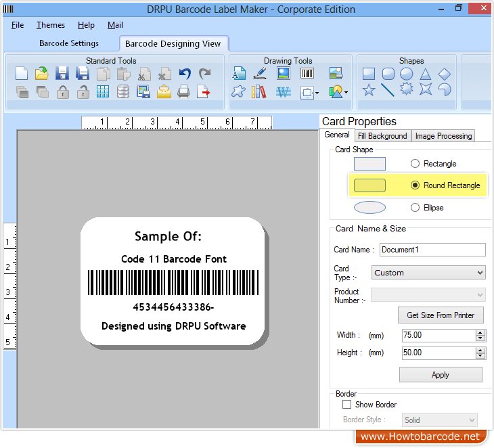
Task: Select the diagonal Line shape
Action: pyautogui.click(x=388, y=90)
